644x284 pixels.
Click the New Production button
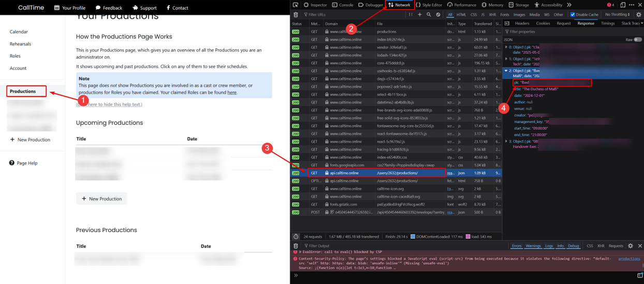(x=101, y=198)
